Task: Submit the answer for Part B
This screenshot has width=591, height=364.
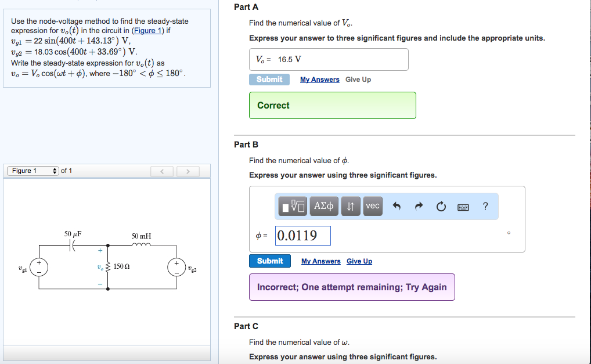Action: [269, 261]
